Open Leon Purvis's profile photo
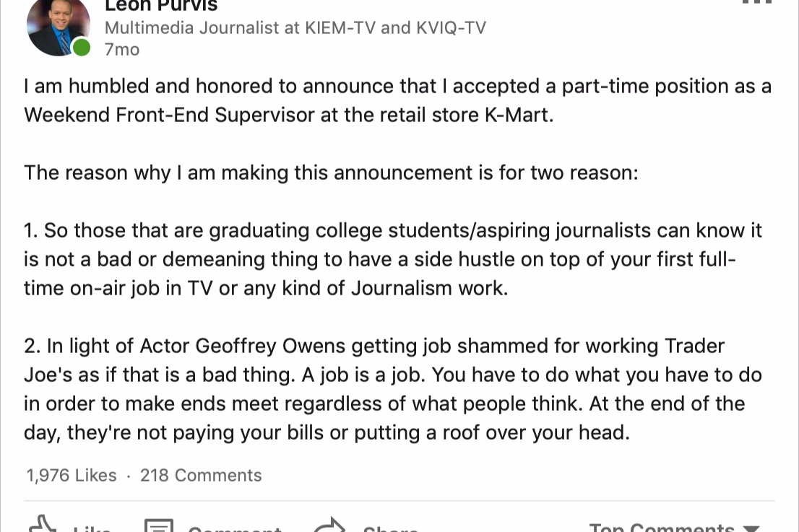 (x=59, y=27)
